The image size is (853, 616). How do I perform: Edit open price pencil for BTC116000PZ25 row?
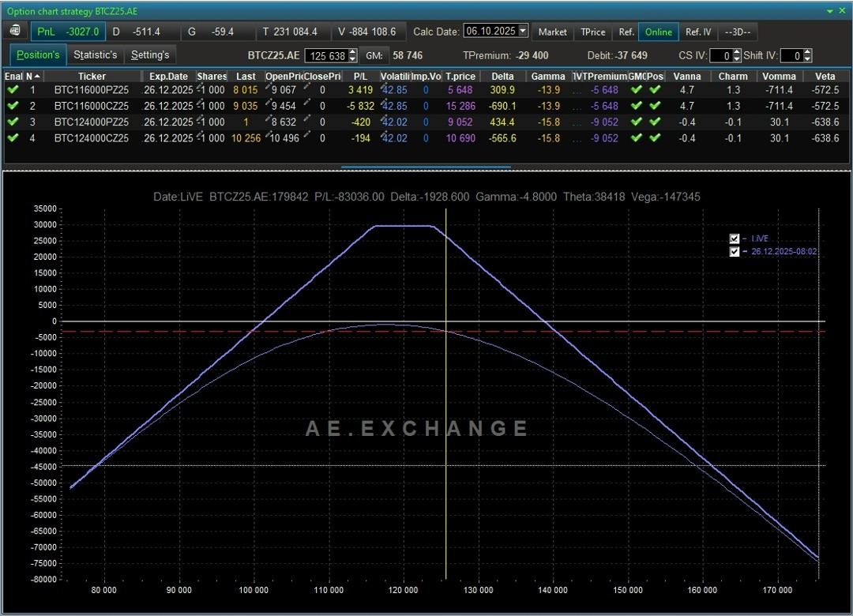click(269, 87)
